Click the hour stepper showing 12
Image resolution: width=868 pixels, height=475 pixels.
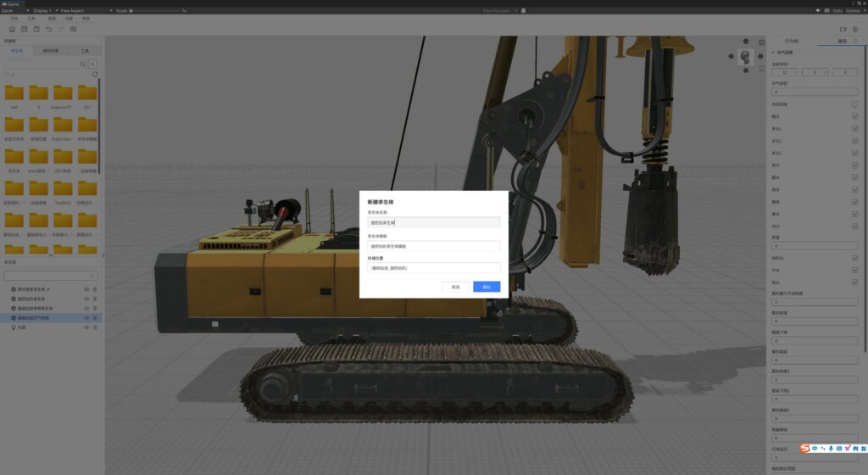(784, 73)
